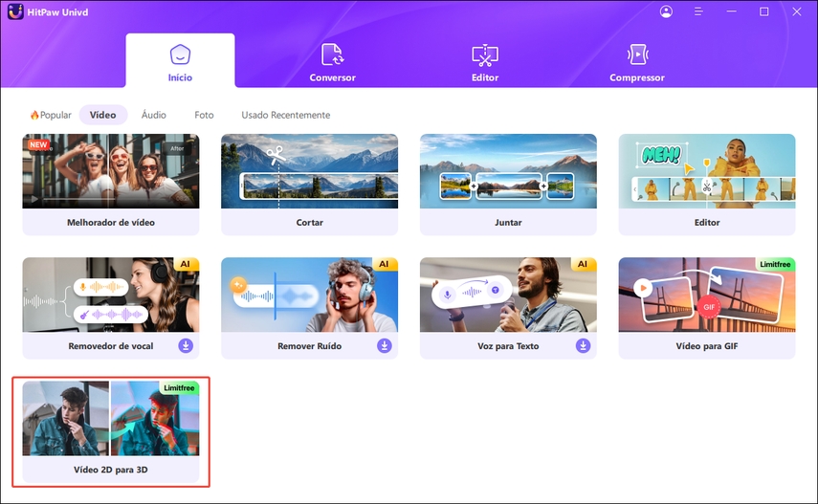Close the HitPaw Univd window
818x504 pixels.
796,11
